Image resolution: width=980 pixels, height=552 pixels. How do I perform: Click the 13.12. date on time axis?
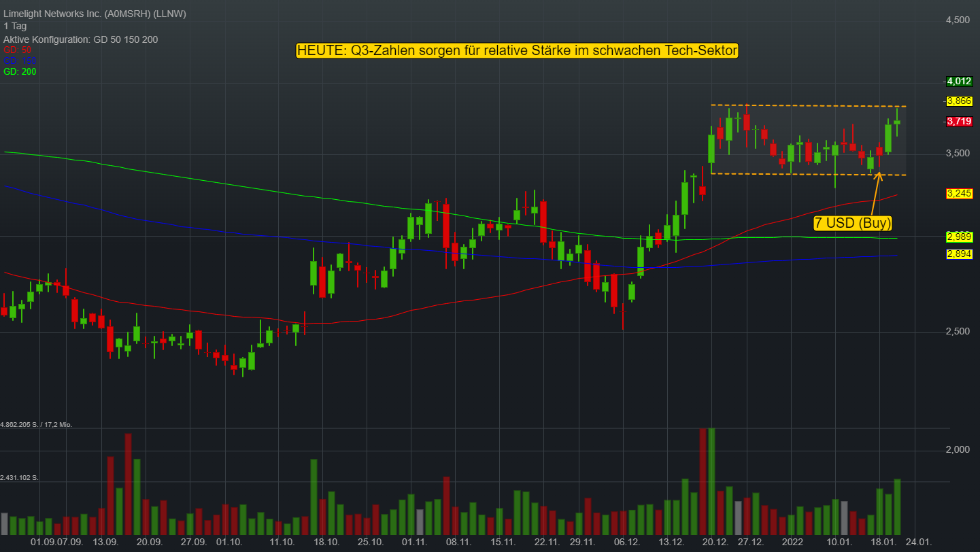click(671, 542)
